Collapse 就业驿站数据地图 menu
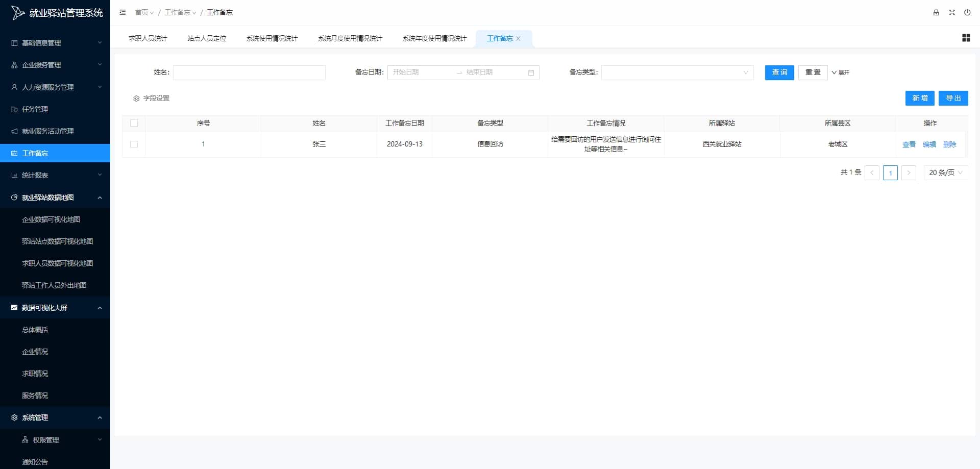This screenshot has height=469, width=980. 55,198
